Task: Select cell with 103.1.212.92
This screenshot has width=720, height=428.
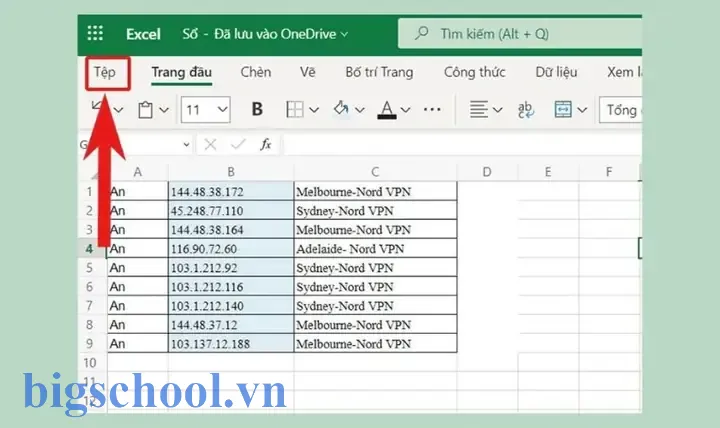Action: pos(231,268)
